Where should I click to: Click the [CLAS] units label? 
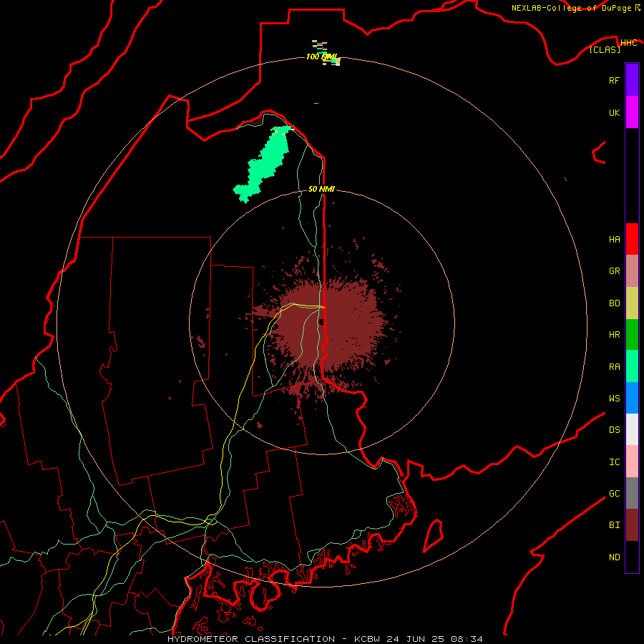point(605,49)
